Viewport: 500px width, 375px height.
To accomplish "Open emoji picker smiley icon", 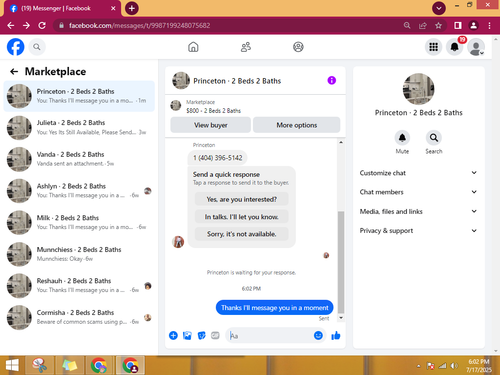I will 318,335.
